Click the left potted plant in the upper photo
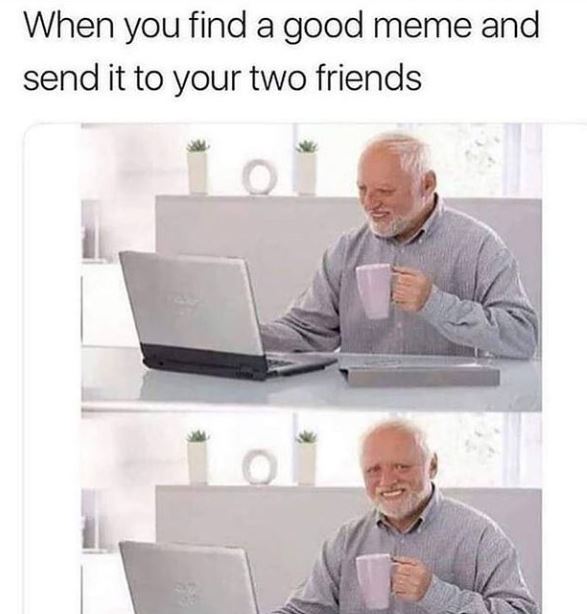This screenshot has width=587, height=614. tap(197, 166)
